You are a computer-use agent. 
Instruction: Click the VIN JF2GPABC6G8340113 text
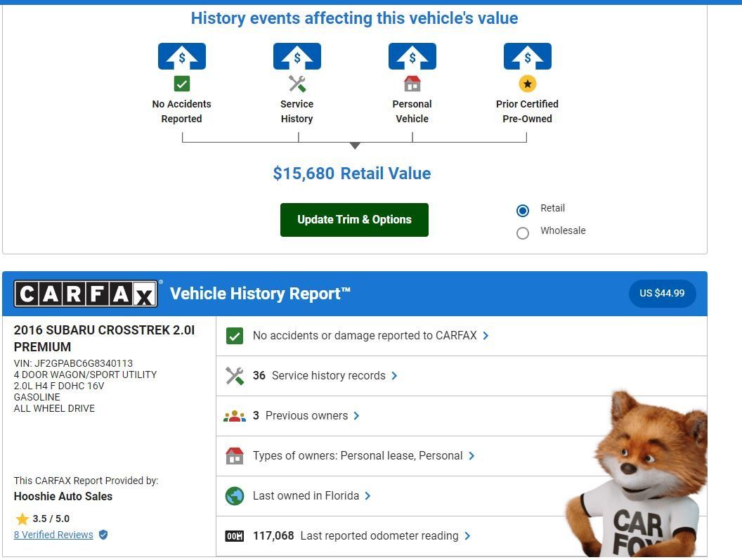click(73, 363)
